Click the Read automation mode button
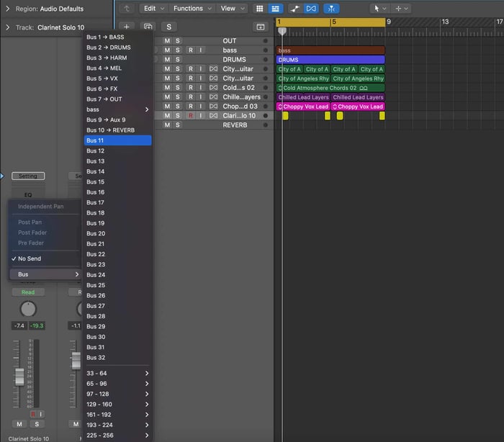 (x=28, y=292)
